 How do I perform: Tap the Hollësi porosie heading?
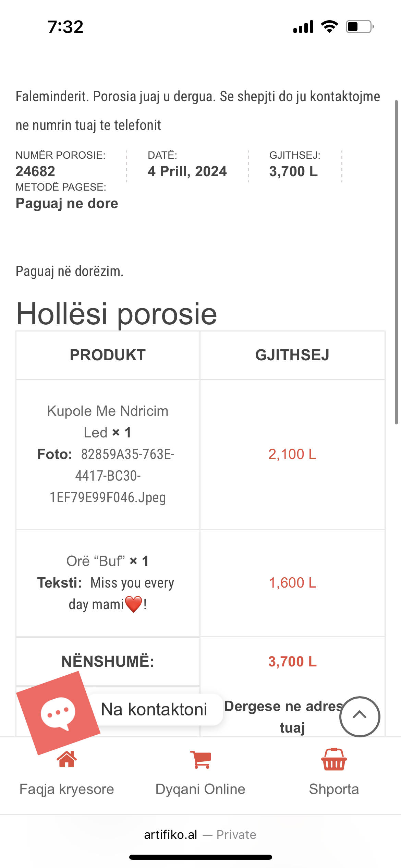click(117, 314)
